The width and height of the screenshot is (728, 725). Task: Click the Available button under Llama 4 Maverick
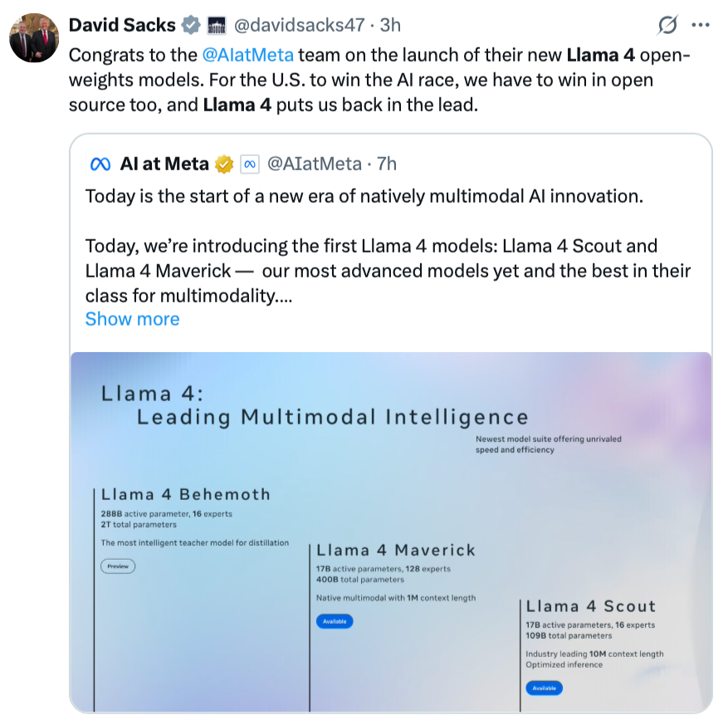[x=334, y=621]
